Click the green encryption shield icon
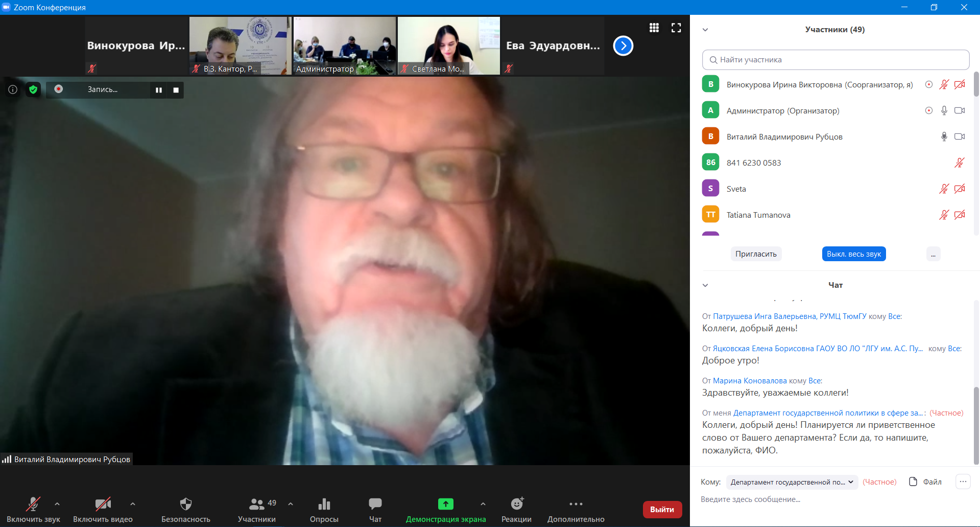Viewport: 980px width, 527px height. click(x=33, y=90)
